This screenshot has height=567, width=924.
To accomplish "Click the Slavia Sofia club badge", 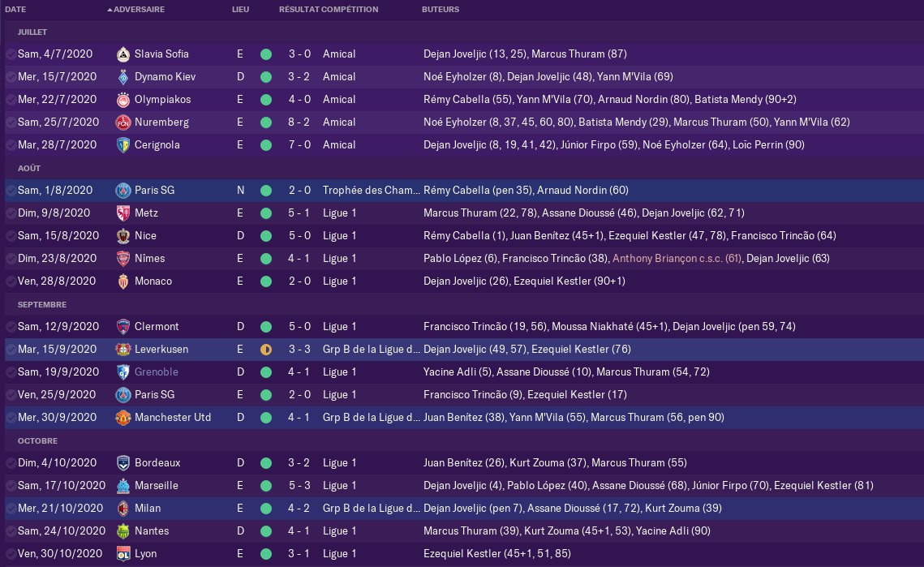I will pyautogui.click(x=122, y=54).
